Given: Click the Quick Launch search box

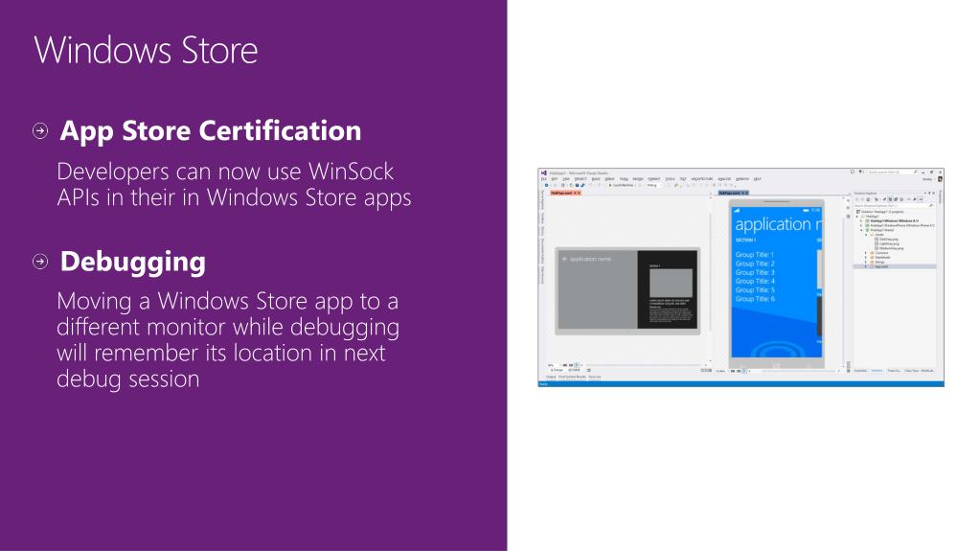Looking at the screenshot, I should pyautogui.click(x=891, y=172).
